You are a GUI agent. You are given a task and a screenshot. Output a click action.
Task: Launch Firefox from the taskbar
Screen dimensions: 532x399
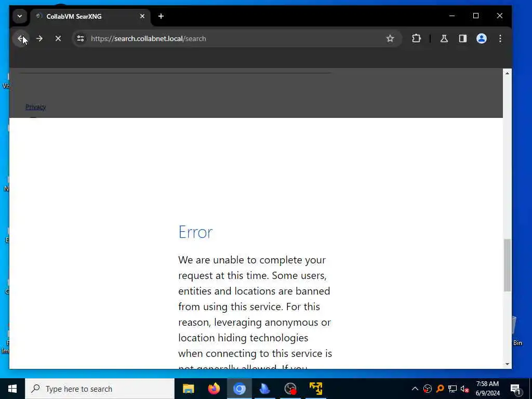[x=214, y=389]
